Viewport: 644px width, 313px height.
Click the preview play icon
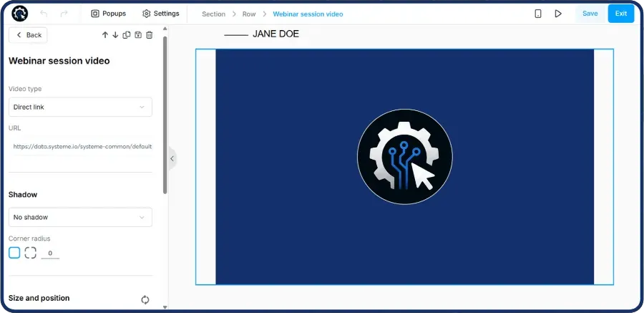[557, 14]
